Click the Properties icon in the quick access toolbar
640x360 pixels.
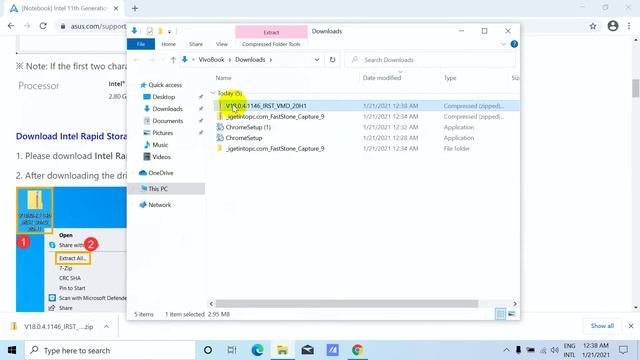coord(149,31)
